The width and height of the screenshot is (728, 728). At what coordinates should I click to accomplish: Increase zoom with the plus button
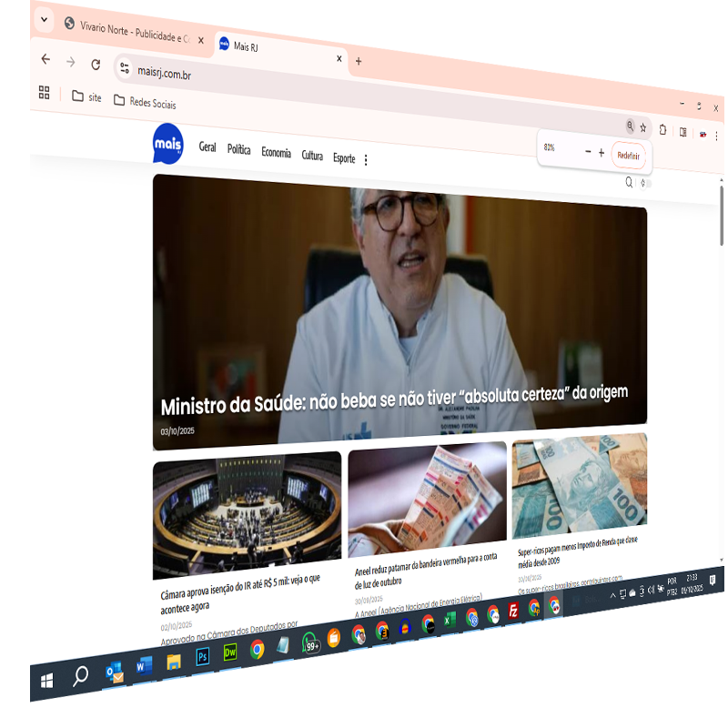click(x=602, y=153)
